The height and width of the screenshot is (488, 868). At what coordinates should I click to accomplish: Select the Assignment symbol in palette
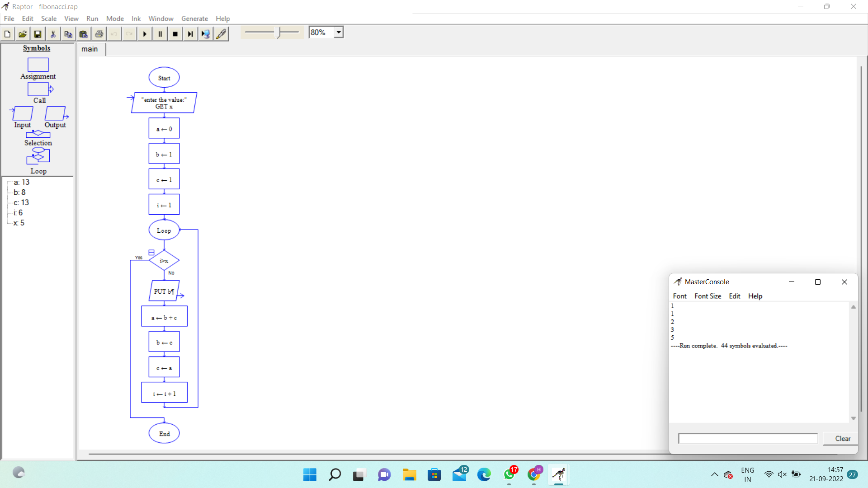point(38,65)
